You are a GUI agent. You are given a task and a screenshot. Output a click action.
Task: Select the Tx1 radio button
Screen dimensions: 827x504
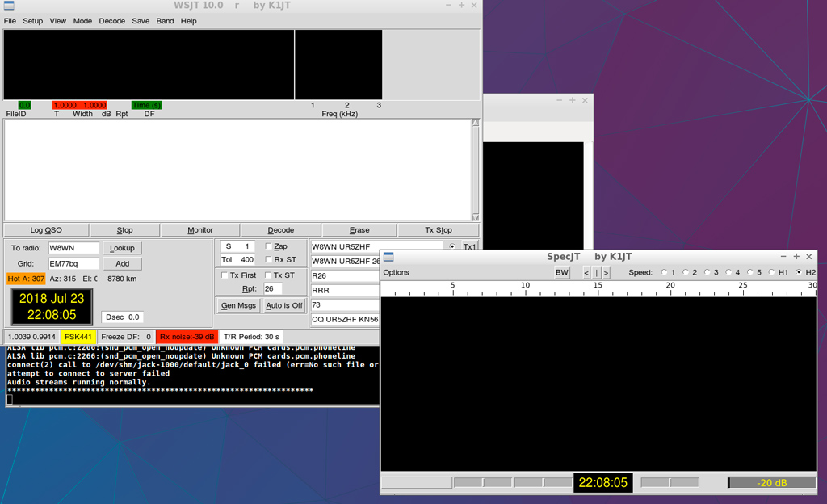click(452, 246)
